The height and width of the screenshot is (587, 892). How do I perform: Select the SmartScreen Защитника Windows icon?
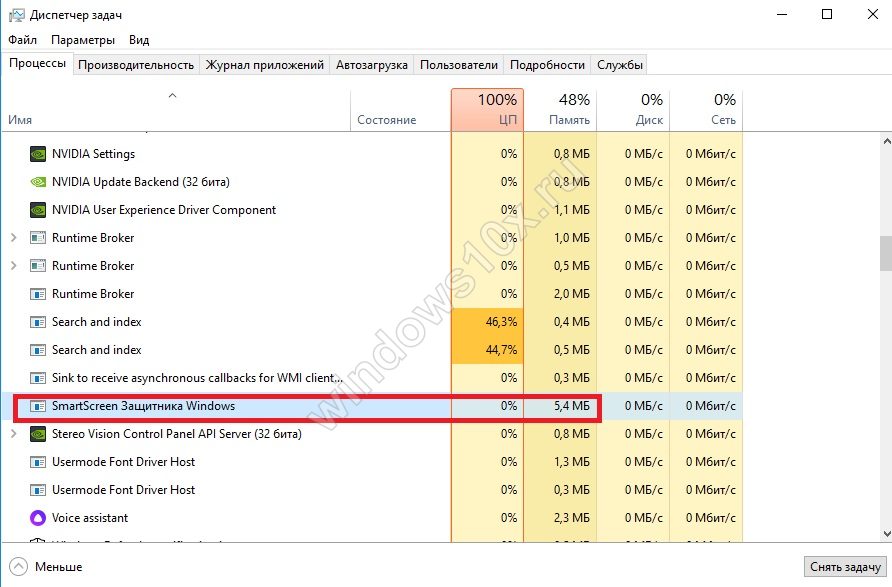click(x=38, y=406)
